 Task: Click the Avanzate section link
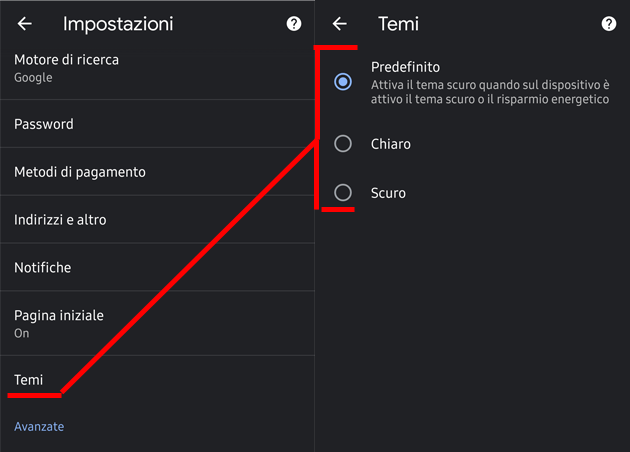[x=39, y=427]
